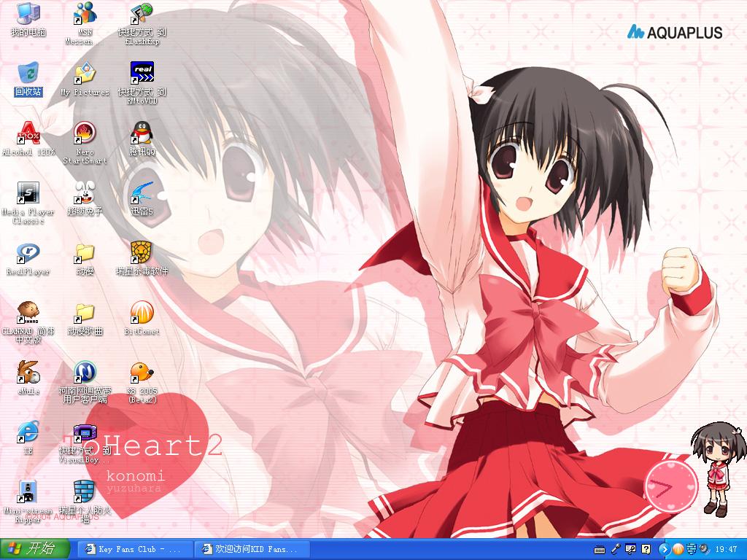Click the microphone icon on the language bar
Image resolution: width=747 pixels, height=560 pixels.
(615, 550)
